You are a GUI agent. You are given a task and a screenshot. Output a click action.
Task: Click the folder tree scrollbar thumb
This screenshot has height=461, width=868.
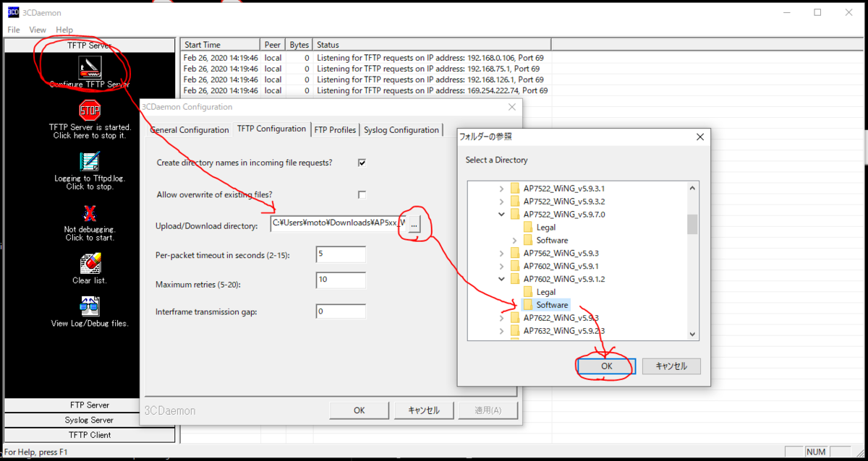click(692, 224)
